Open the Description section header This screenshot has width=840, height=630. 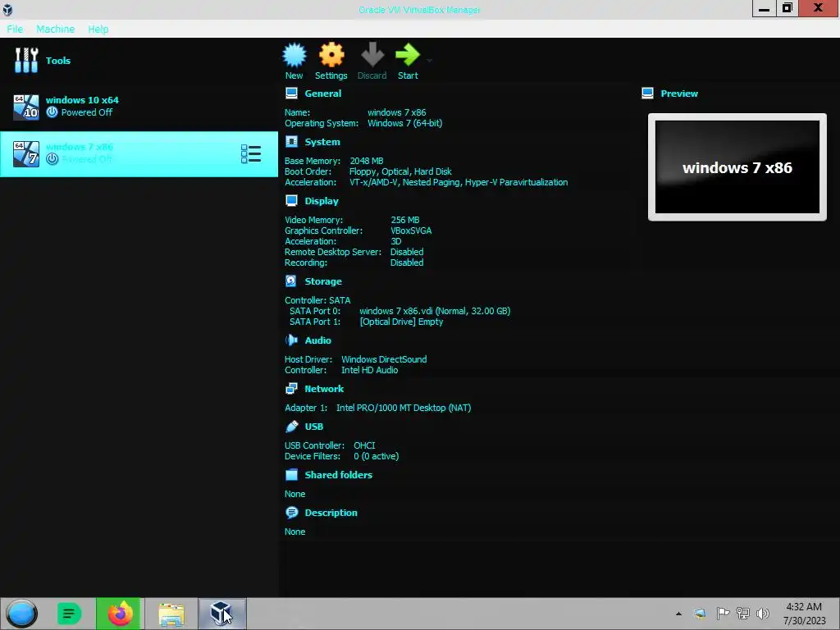[x=331, y=513]
